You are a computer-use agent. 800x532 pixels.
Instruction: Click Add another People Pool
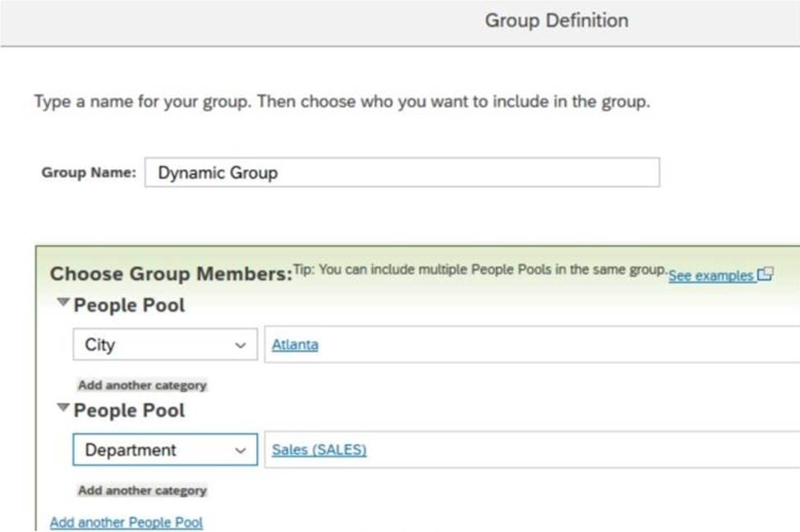click(126, 522)
